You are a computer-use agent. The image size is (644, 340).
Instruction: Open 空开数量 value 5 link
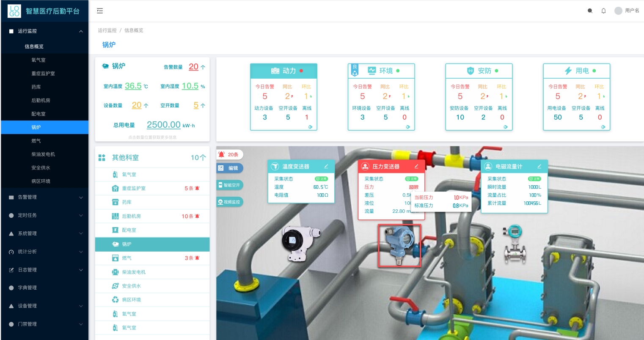pyautogui.click(x=196, y=105)
